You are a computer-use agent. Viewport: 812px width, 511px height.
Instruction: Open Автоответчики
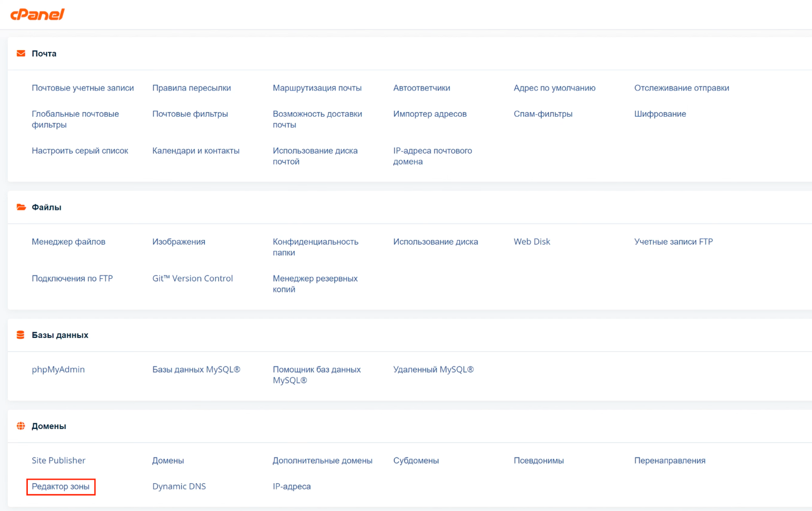click(422, 88)
